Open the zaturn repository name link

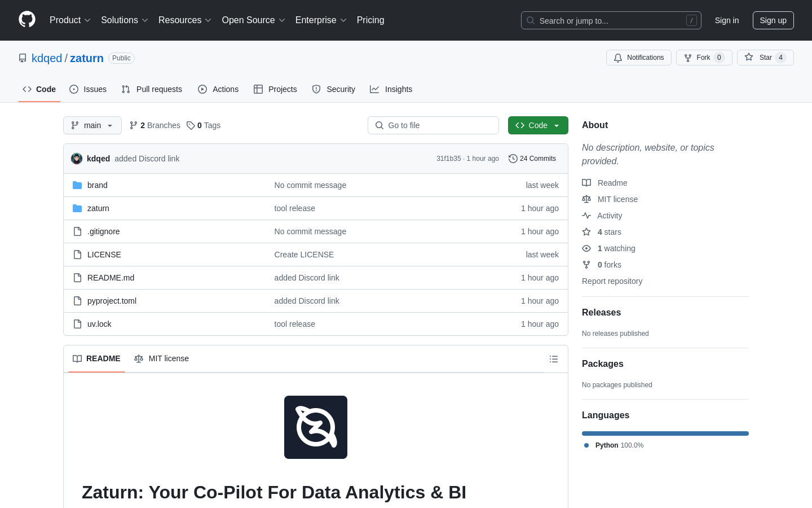pyautogui.click(x=87, y=58)
